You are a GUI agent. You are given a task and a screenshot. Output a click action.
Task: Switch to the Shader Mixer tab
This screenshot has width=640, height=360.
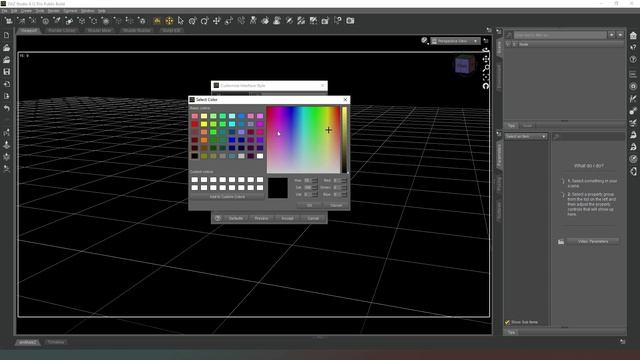pos(100,30)
